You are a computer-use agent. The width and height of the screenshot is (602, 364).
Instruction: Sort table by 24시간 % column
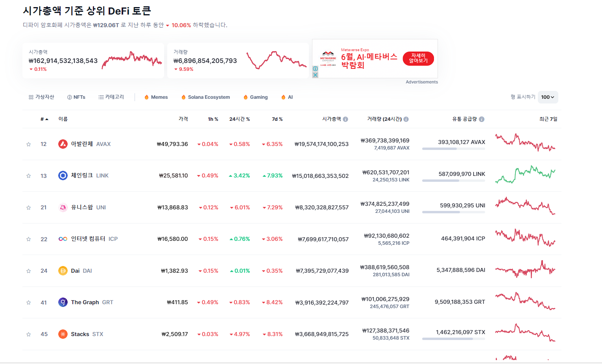click(x=240, y=119)
